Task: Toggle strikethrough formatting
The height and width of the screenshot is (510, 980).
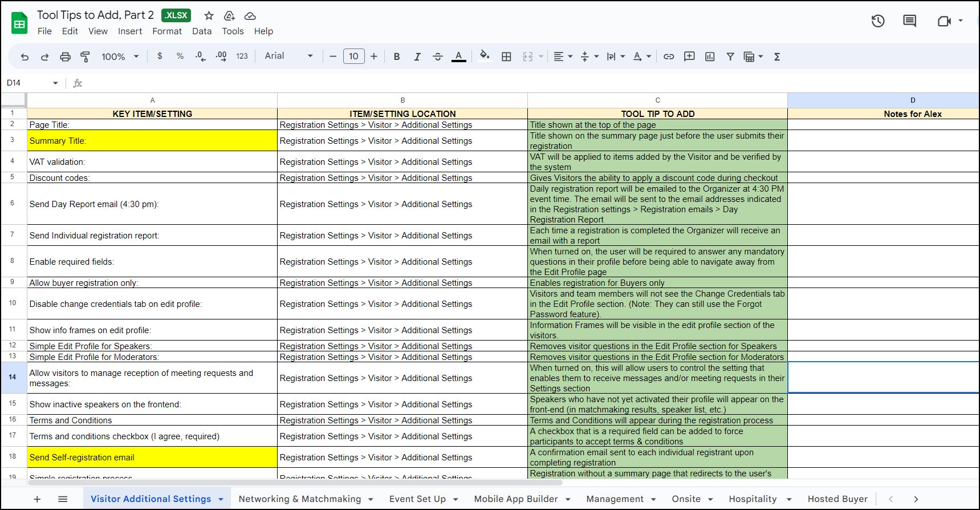Action: pos(438,56)
